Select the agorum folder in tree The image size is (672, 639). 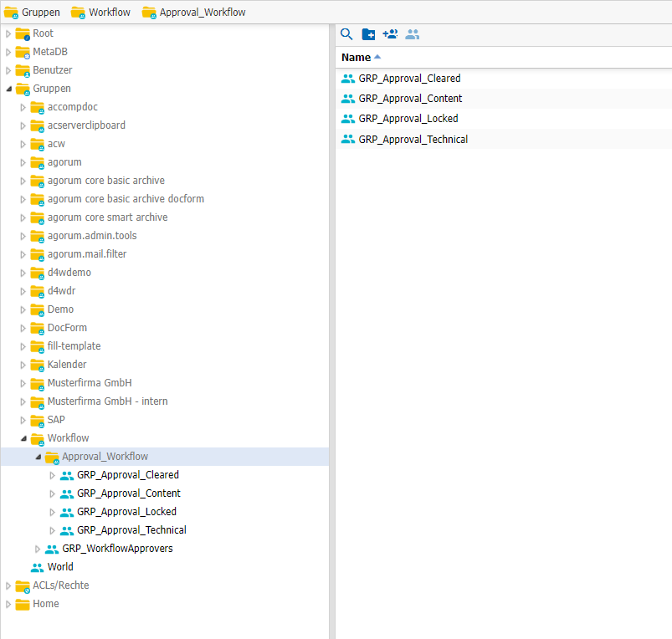(x=64, y=162)
